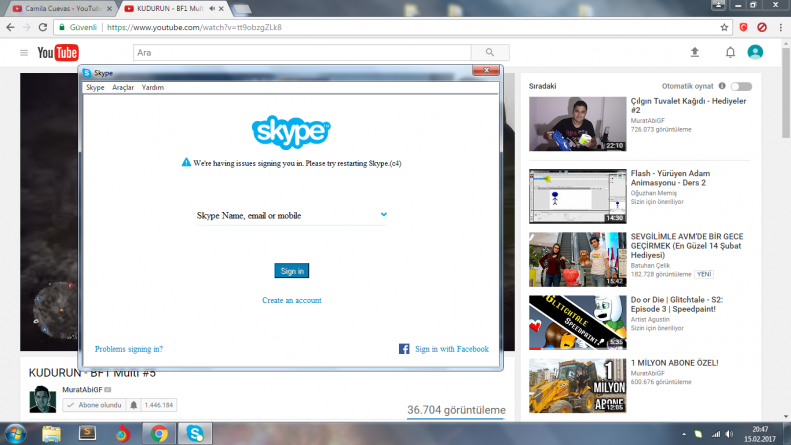Click the red blocked-circle extension icon

click(x=762, y=27)
